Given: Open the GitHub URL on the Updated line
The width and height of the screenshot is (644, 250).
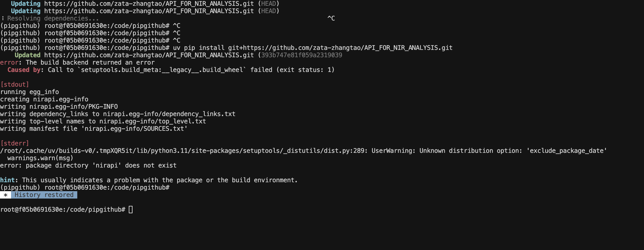Looking at the screenshot, I should pyautogui.click(x=149, y=55).
